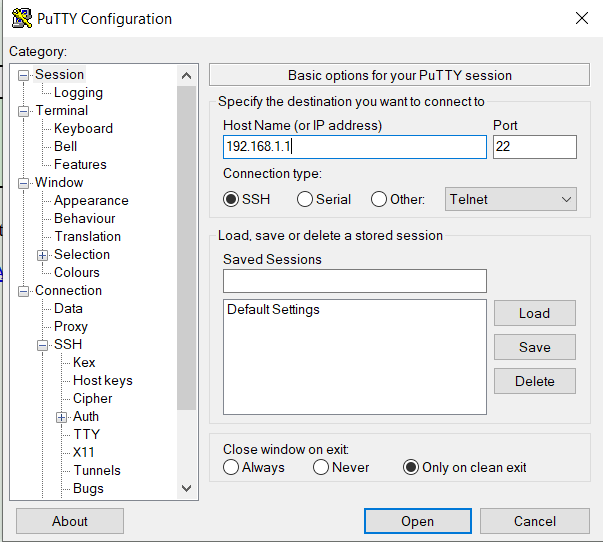Collapse the Session tree node
The width and height of the screenshot is (603, 542).
point(23,75)
